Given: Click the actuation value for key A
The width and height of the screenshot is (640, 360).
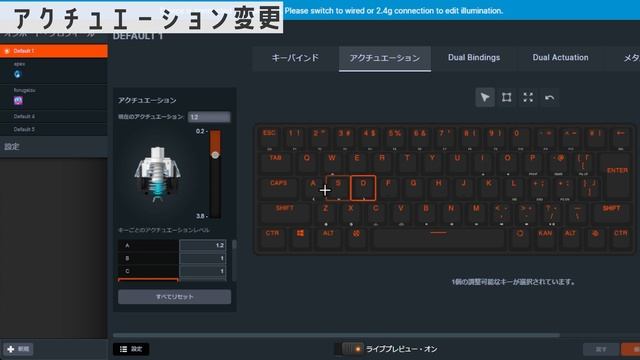Looking at the screenshot, I should click(x=202, y=245).
